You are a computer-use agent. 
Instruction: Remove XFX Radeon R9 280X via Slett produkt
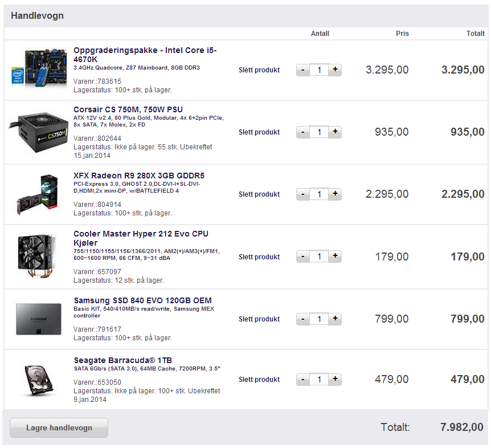pyautogui.click(x=259, y=194)
